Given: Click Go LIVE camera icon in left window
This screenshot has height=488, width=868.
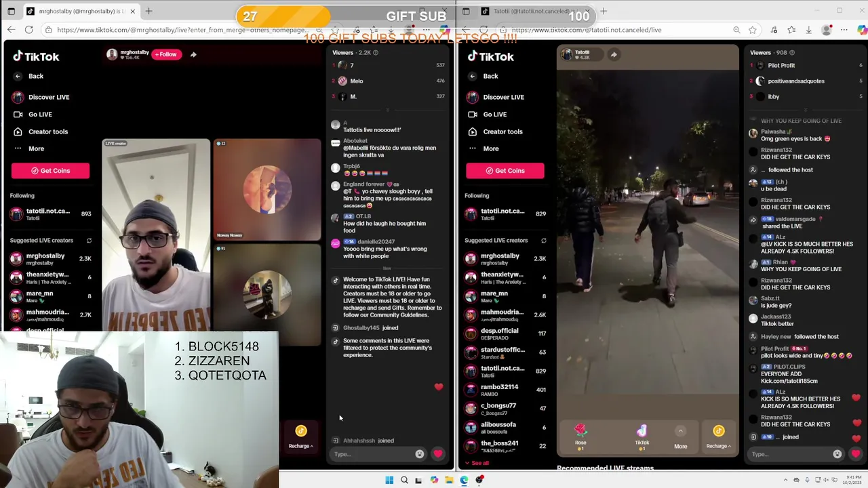Looking at the screenshot, I should (18, 115).
